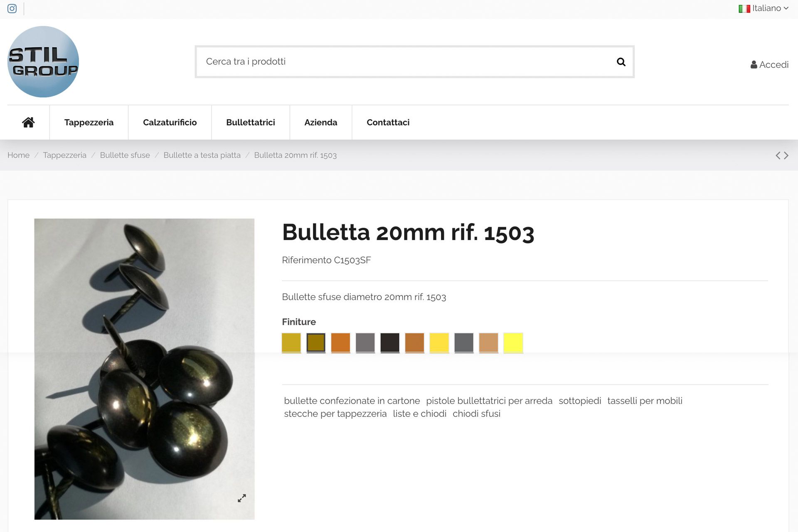Go to previous product arrow
Image resolution: width=798 pixels, height=532 pixels.
click(x=778, y=155)
